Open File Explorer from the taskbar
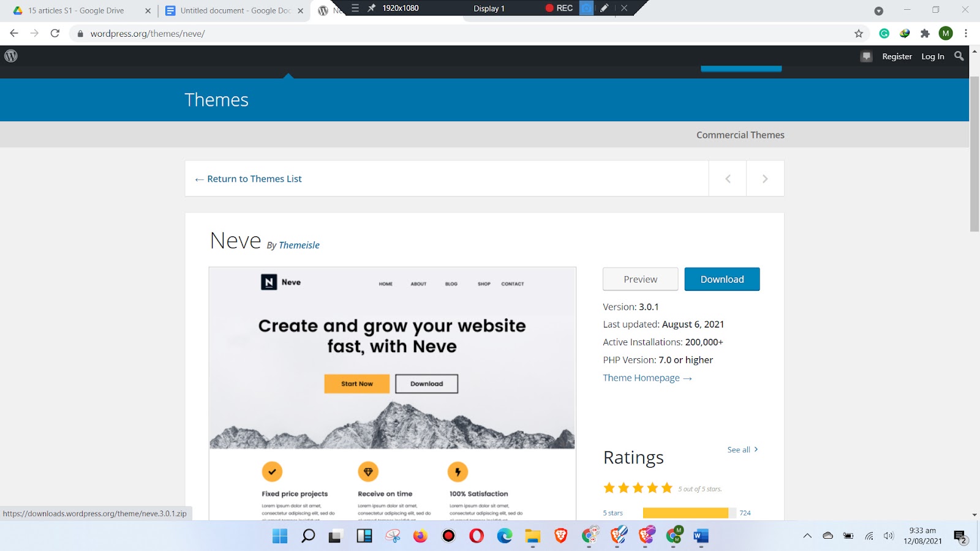 (533, 536)
